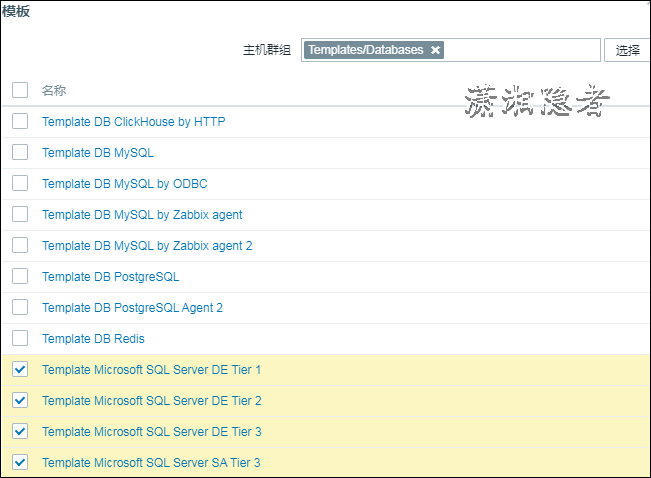
Task: Uncheck Template Microsoft SQL Server SA Tier 3
Action: coord(20,462)
